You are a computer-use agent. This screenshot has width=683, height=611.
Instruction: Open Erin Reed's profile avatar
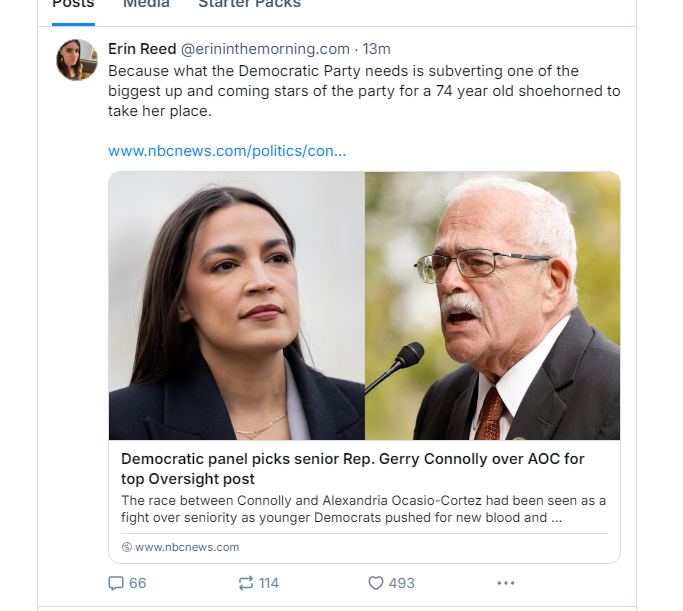[x=77, y=60]
